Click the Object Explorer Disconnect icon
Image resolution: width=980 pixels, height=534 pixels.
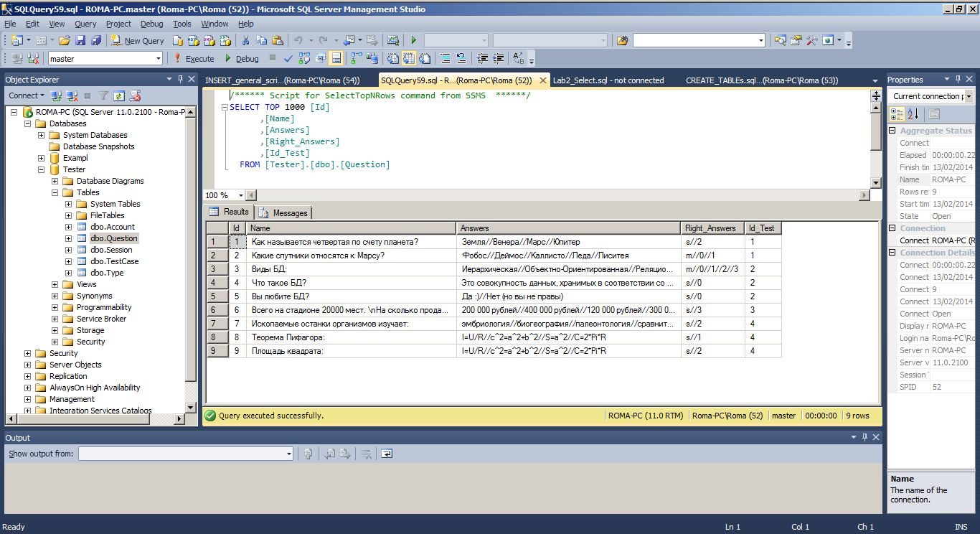click(x=72, y=95)
